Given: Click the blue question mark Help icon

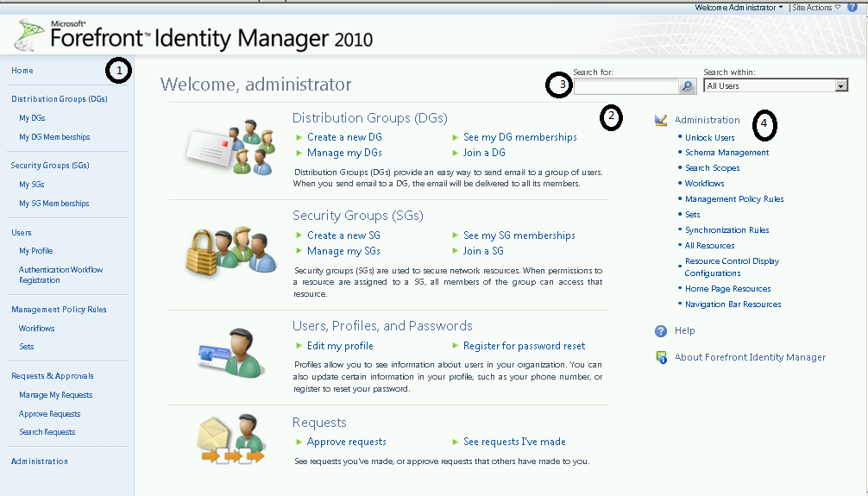Looking at the screenshot, I should coord(661,331).
